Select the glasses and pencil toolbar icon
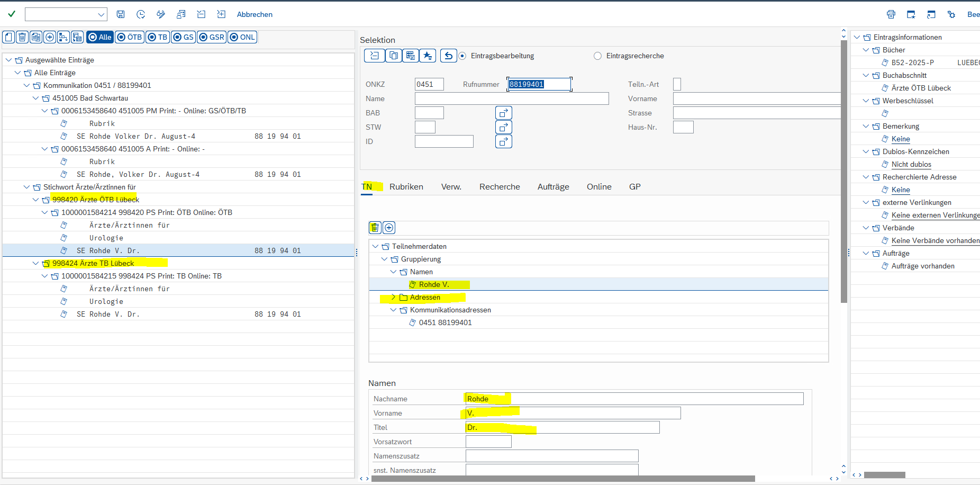This screenshot has height=485, width=980. click(161, 14)
